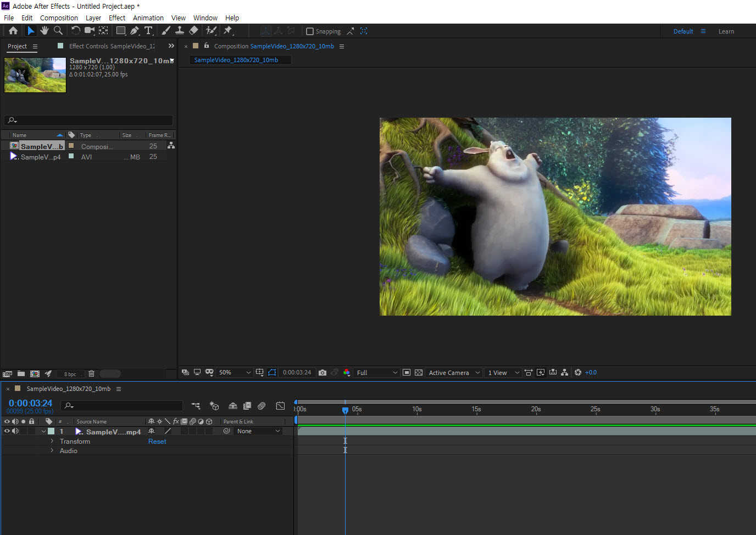Open the show channel color icon
This screenshot has height=535, width=756.
(347, 373)
